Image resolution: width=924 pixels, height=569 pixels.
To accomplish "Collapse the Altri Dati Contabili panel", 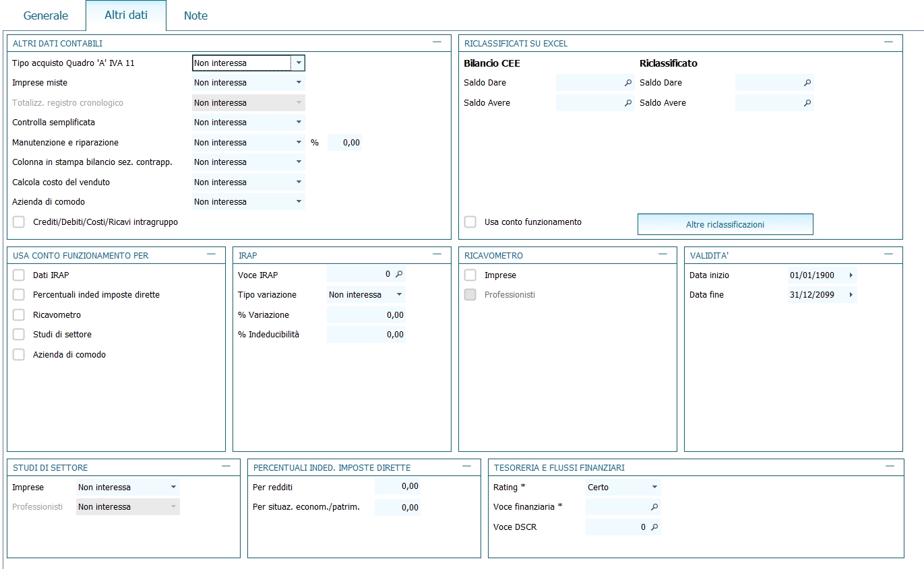I will [x=437, y=42].
